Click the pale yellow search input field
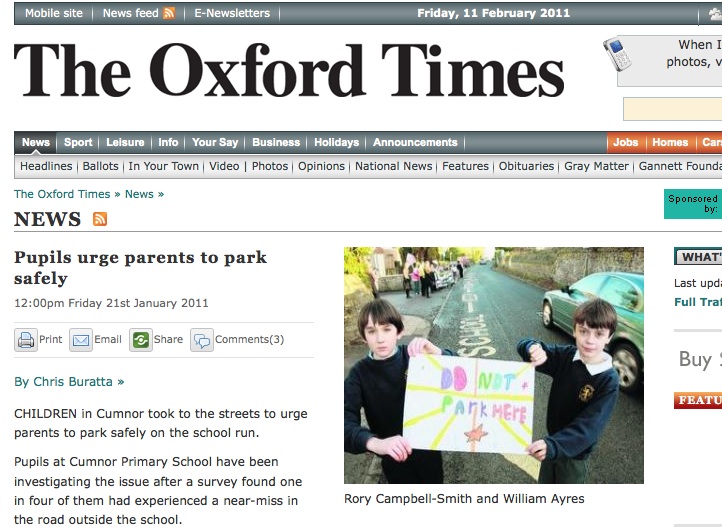 pyautogui.click(x=672, y=109)
